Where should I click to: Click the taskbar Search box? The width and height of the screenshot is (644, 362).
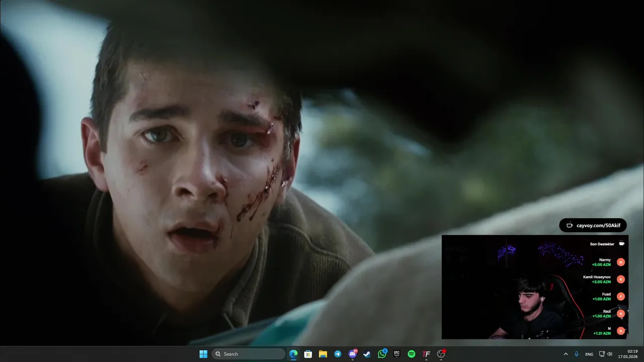[249, 354]
